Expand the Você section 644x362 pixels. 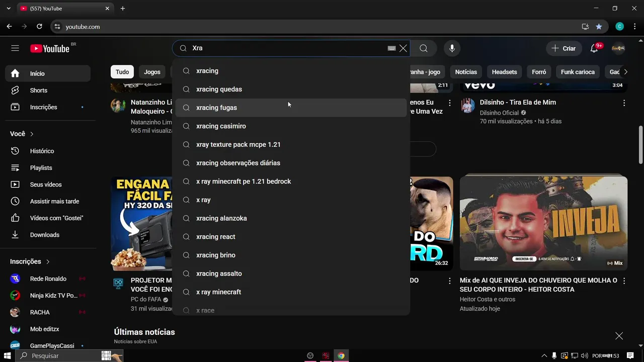(22, 134)
